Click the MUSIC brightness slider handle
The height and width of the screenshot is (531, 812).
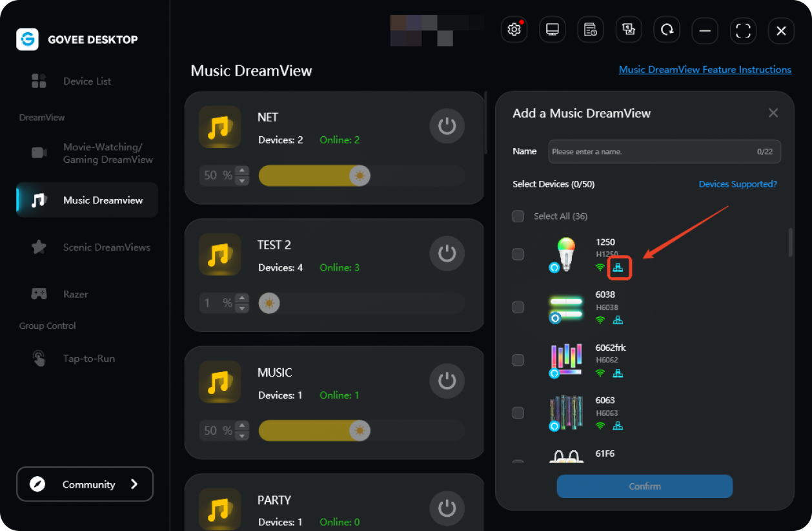click(x=360, y=431)
